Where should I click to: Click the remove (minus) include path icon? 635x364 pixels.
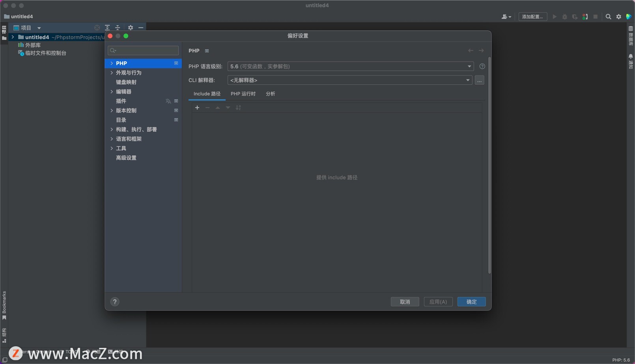[x=207, y=108]
